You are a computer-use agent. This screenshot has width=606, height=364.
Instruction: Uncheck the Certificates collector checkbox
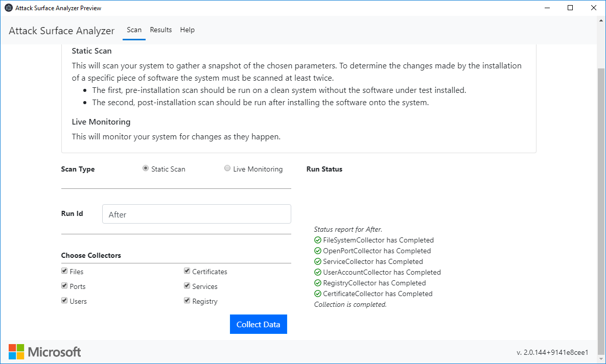pos(187,271)
